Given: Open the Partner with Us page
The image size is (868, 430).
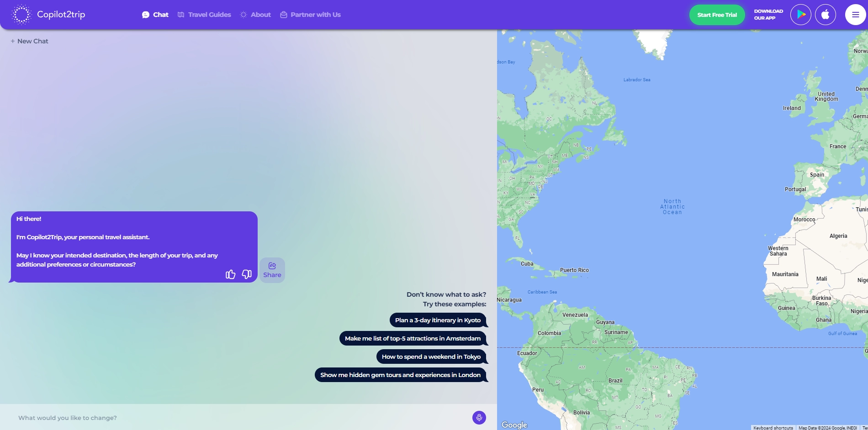Looking at the screenshot, I should click(310, 15).
